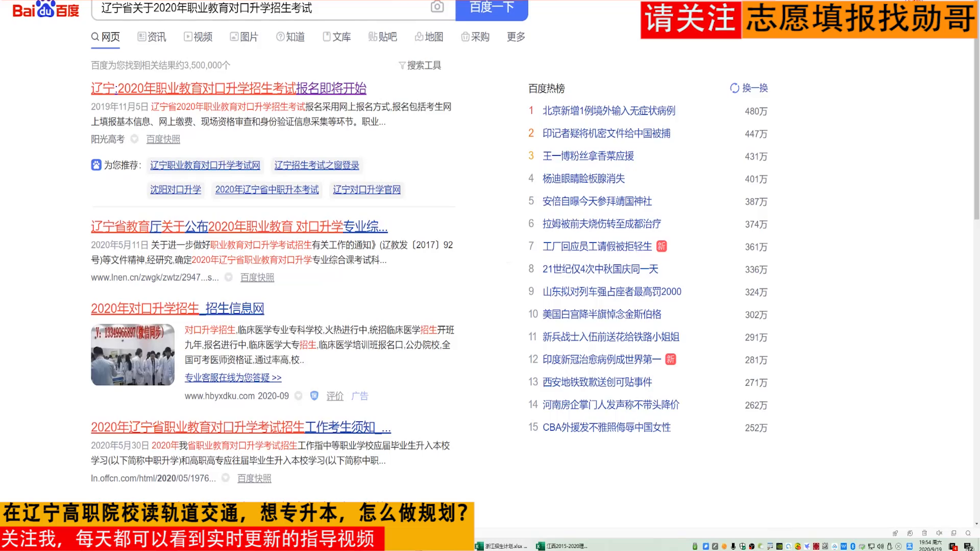Click the 专业客服在线为您答疑 link
The height and width of the screenshot is (551, 980).
pyautogui.click(x=233, y=378)
